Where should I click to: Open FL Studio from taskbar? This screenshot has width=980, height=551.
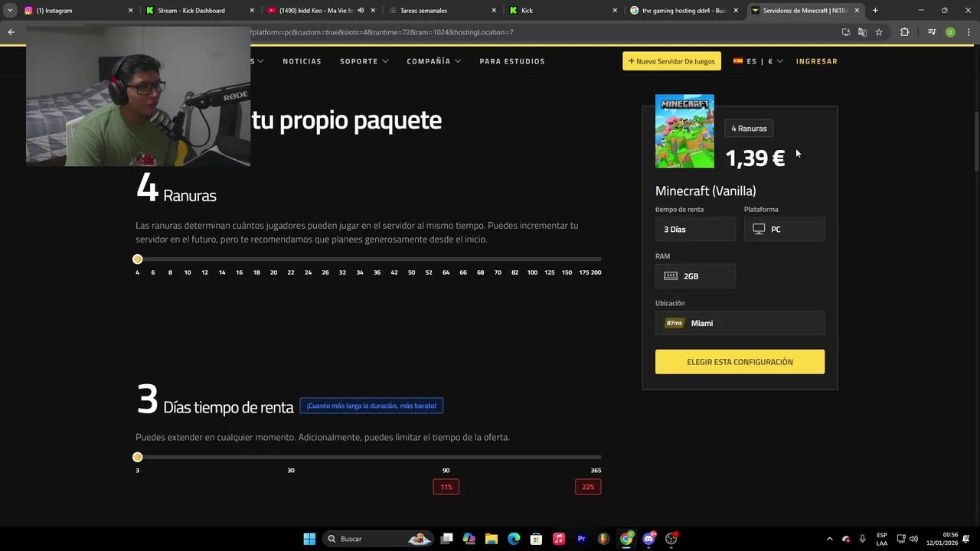[603, 539]
